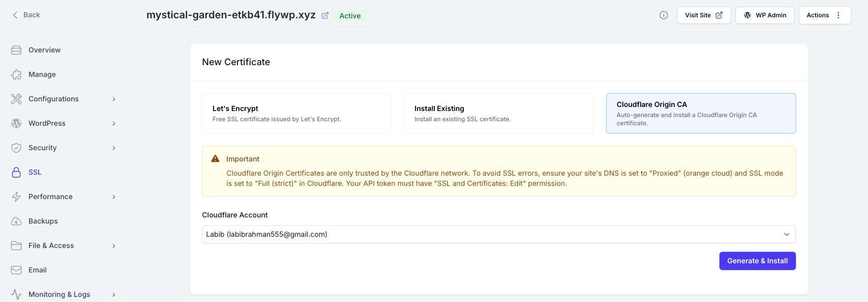Click the Important warning heading text
Image resolution: width=868 pixels, height=302 pixels.
243,159
